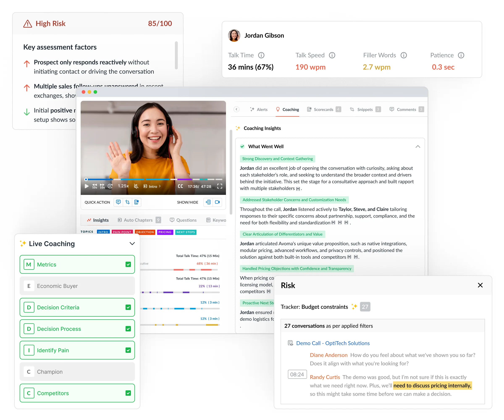Collapse the What Went Well section
The image size is (504, 420).
point(418,146)
